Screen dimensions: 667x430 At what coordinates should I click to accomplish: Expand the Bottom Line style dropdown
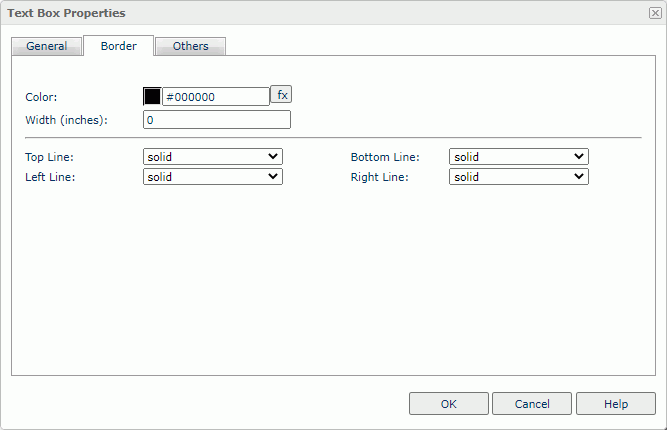(x=519, y=157)
